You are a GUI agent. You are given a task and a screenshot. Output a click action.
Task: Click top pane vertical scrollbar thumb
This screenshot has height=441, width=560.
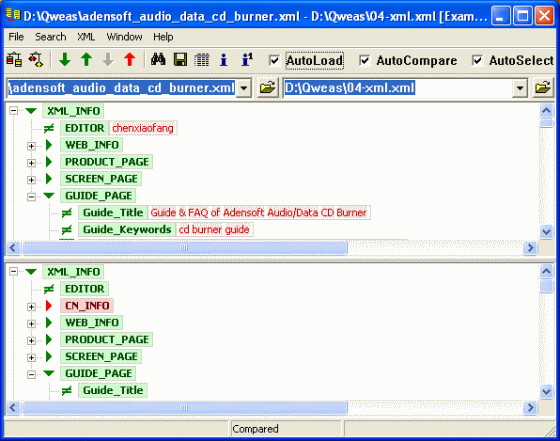click(546, 123)
